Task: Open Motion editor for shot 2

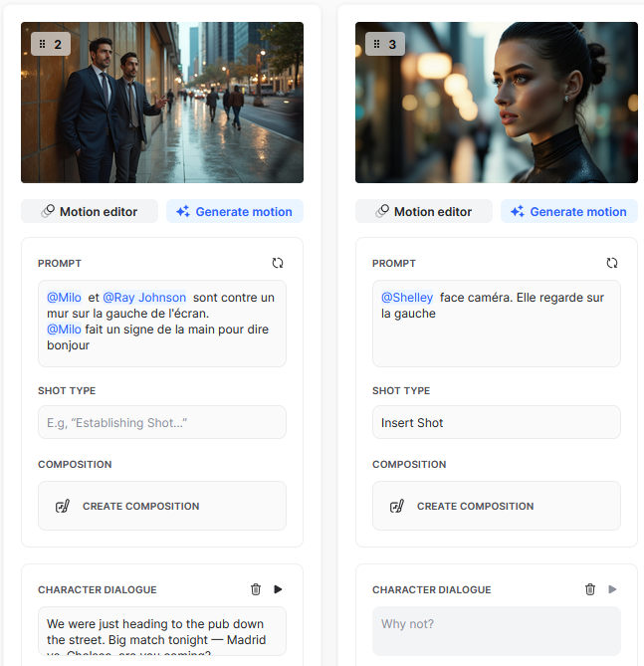Action: [x=90, y=211]
